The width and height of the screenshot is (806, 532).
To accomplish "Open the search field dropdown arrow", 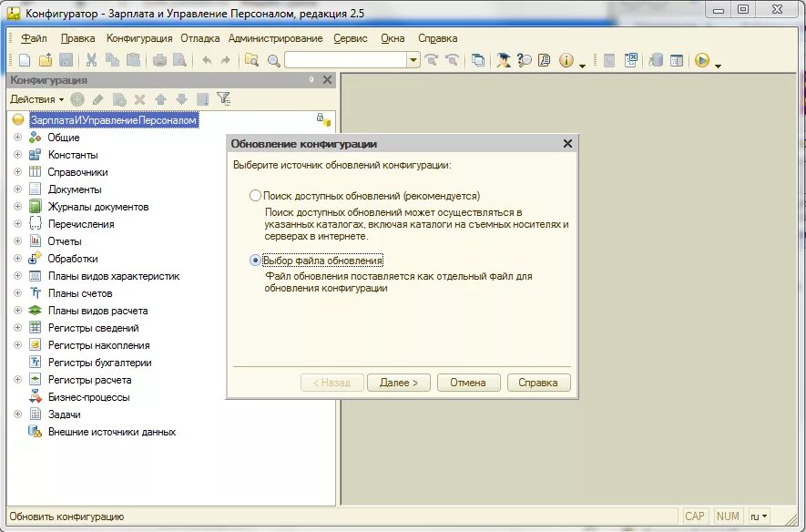I will pyautogui.click(x=413, y=60).
